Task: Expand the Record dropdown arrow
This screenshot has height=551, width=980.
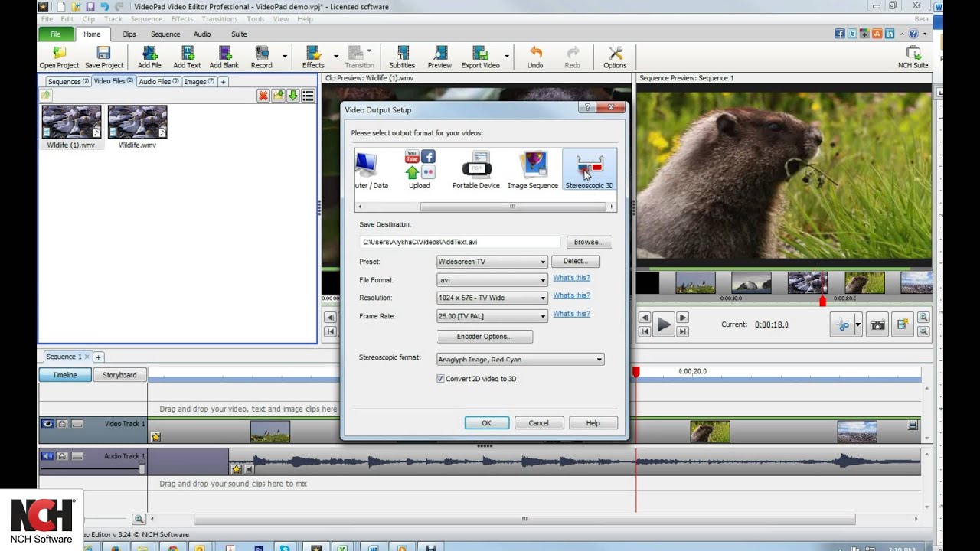Action: [285, 56]
